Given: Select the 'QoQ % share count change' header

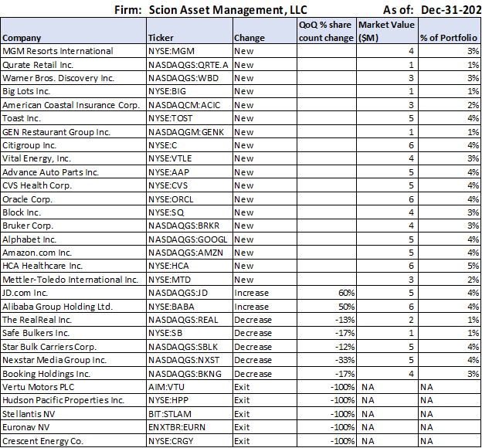Looking at the screenshot, I should [327, 31].
